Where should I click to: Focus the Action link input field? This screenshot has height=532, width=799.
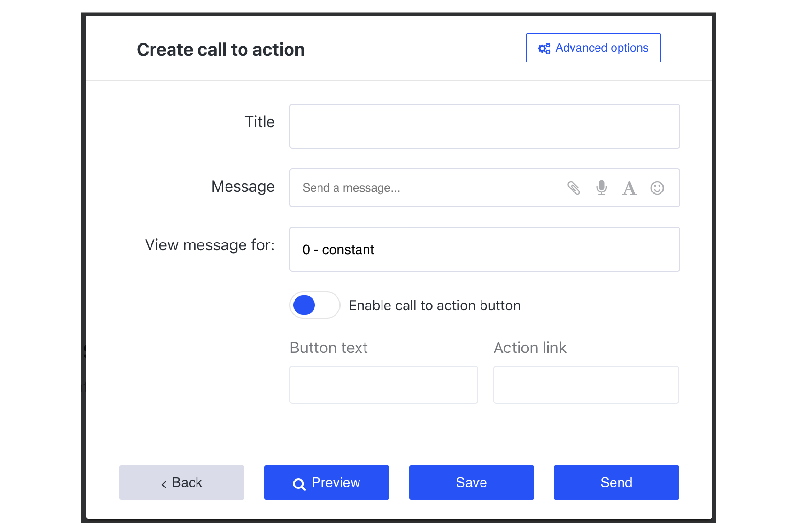586,385
